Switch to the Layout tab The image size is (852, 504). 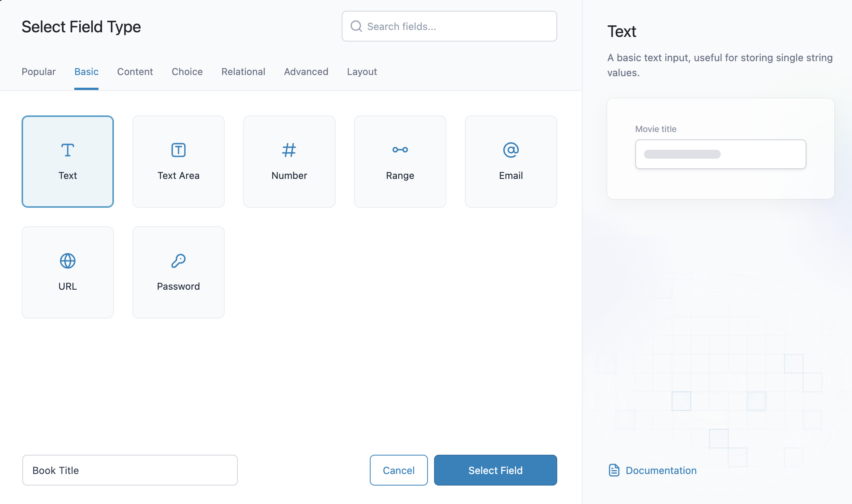point(362,72)
